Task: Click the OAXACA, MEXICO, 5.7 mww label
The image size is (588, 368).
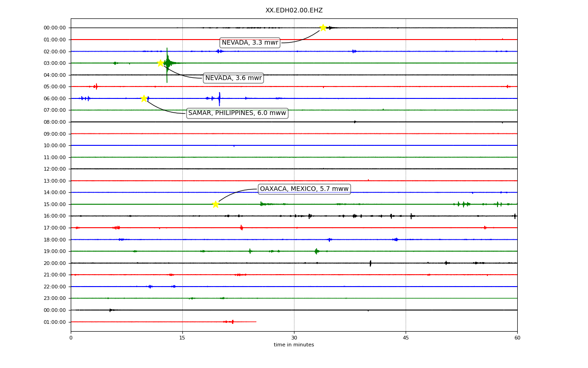Action: click(304, 189)
